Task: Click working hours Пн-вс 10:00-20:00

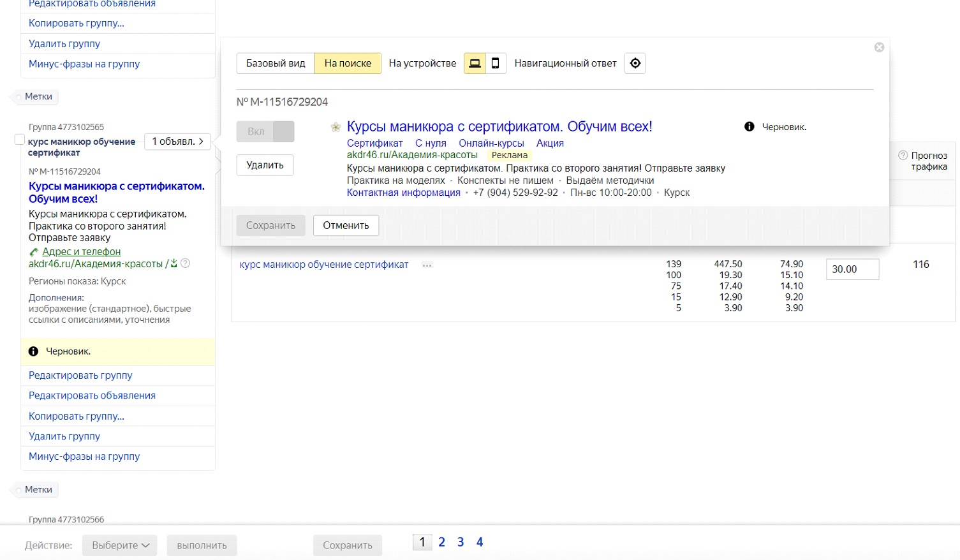Action: coord(611,193)
